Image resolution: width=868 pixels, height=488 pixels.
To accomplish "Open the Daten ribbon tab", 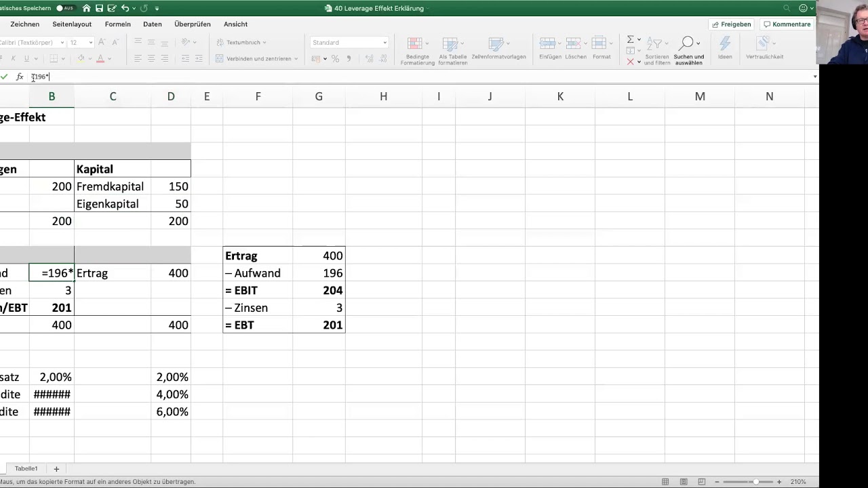I will (x=153, y=24).
